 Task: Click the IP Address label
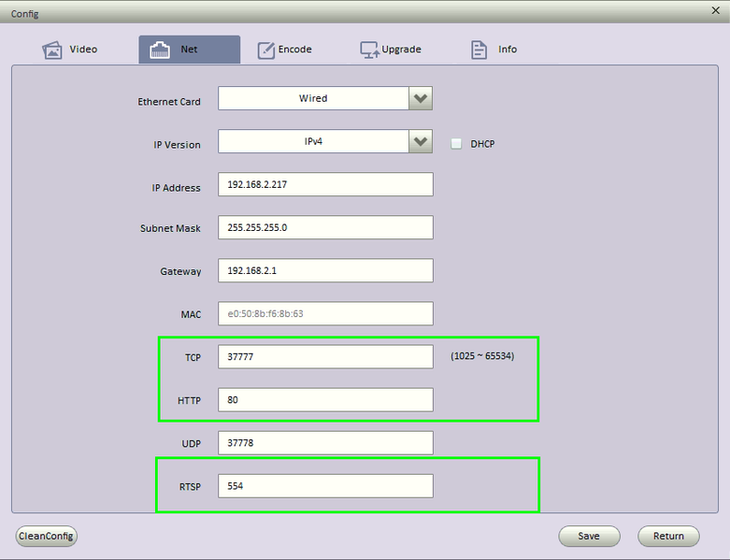click(176, 188)
